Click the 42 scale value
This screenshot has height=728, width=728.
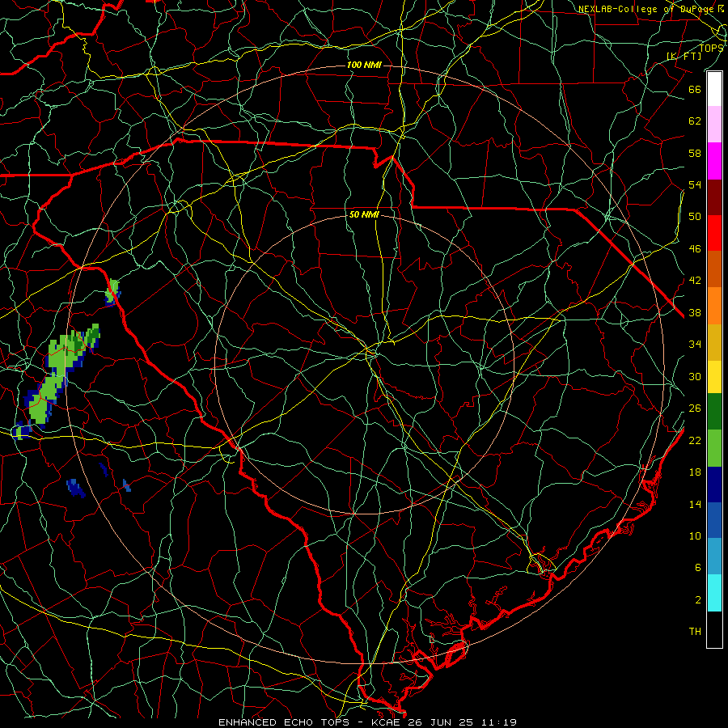(x=695, y=281)
